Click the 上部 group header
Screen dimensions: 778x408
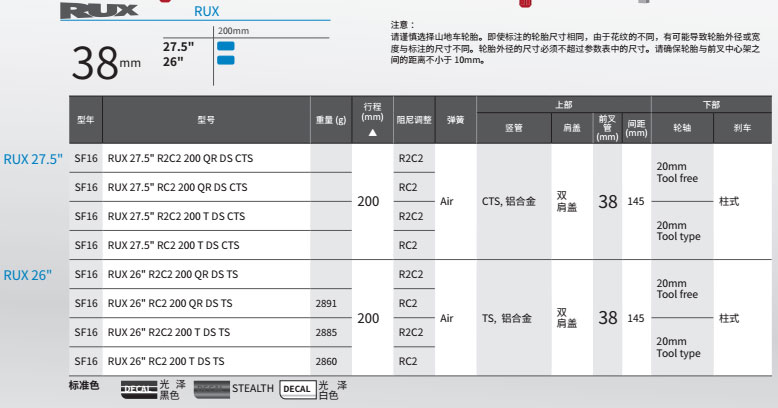[564, 104]
